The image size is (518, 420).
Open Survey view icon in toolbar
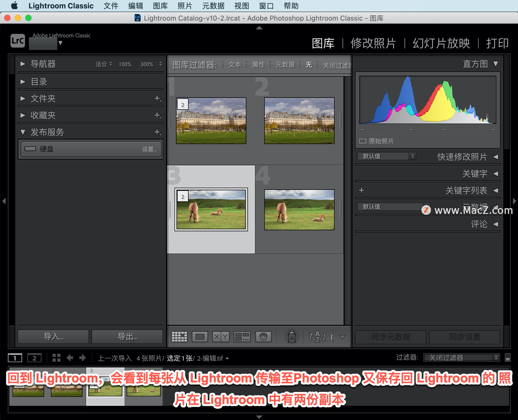tap(242, 337)
